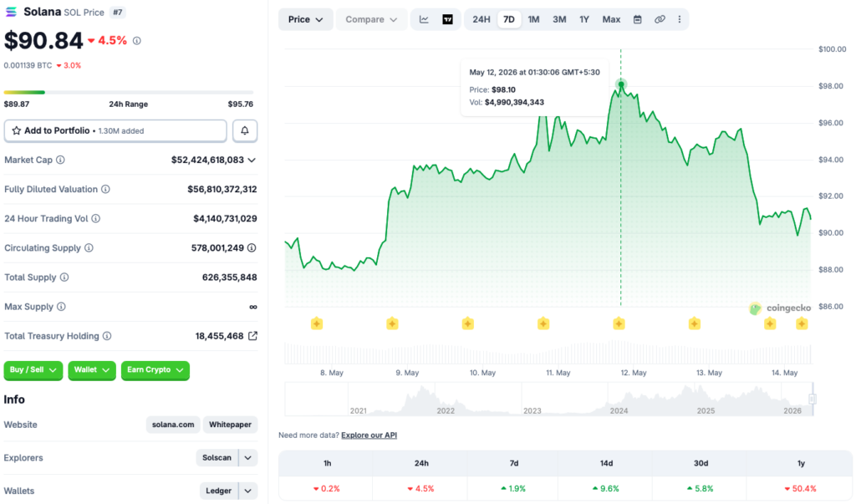
Task: Click the price alert bell icon
Action: tap(245, 130)
